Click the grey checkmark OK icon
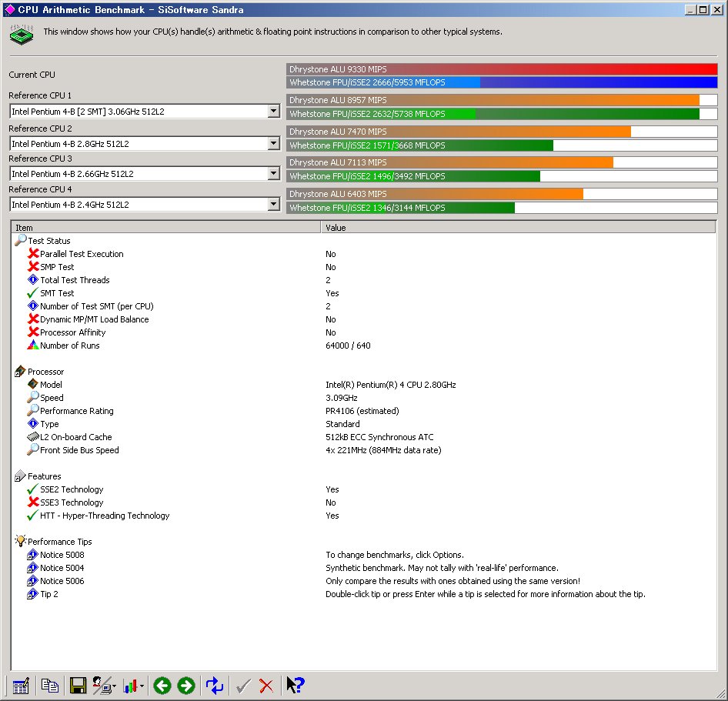The height and width of the screenshot is (701, 728). click(243, 686)
